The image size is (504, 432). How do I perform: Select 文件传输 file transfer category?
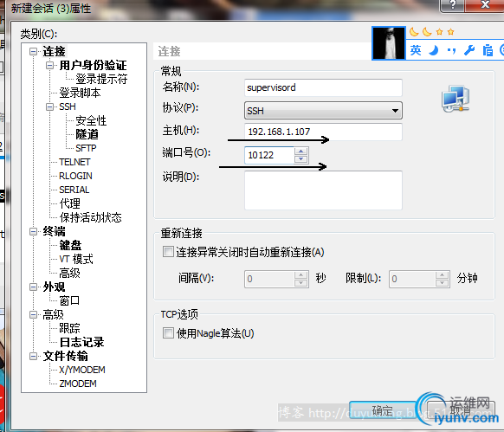pyautogui.click(x=65, y=356)
